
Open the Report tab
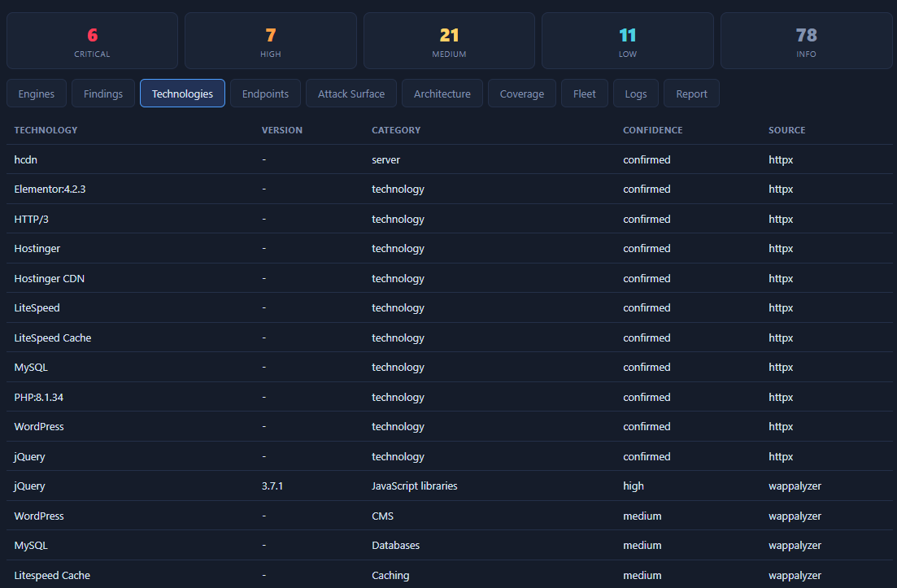pos(691,94)
